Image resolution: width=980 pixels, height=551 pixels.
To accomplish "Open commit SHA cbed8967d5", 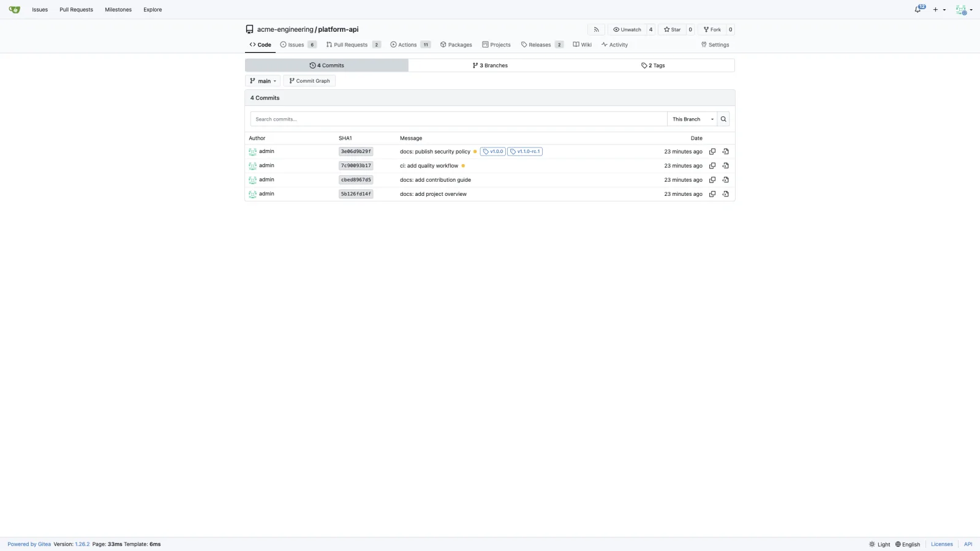I will [356, 180].
